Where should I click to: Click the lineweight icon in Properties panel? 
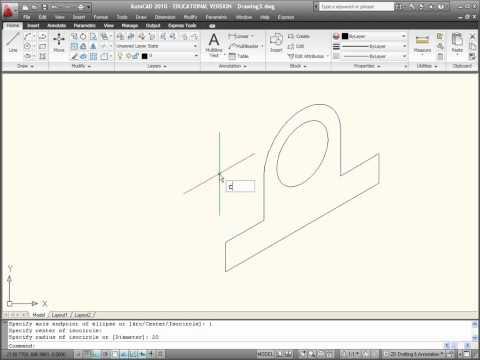[336, 46]
